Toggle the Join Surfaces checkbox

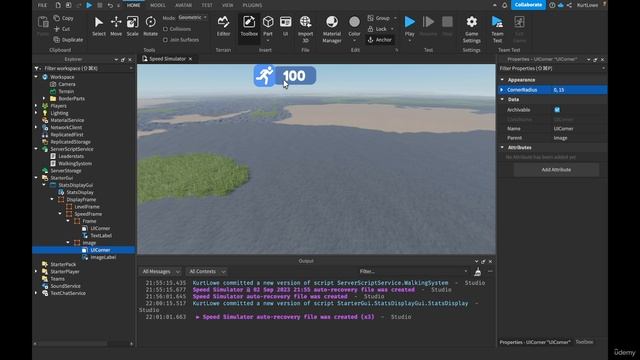[x=165, y=40]
